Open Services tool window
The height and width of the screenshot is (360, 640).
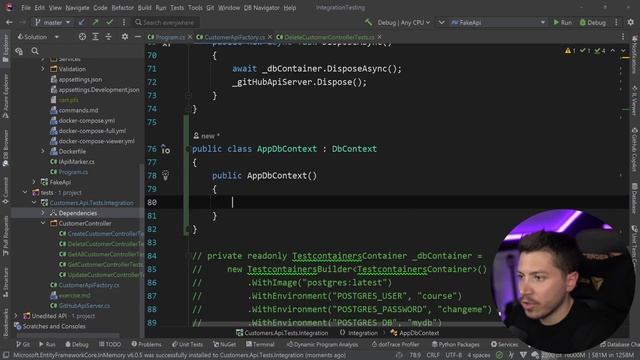point(504,344)
